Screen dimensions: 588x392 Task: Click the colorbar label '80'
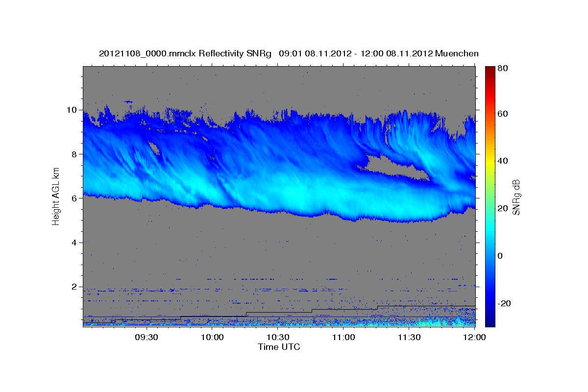pos(502,69)
